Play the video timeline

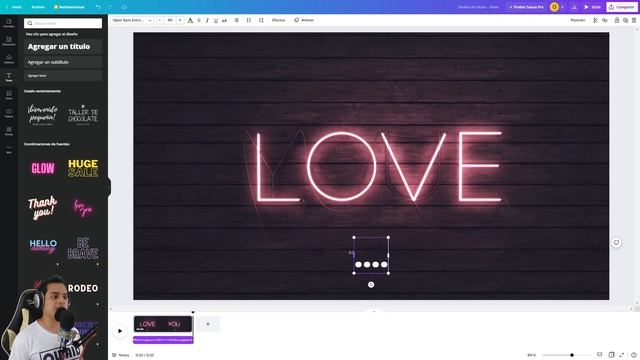pyautogui.click(x=120, y=331)
